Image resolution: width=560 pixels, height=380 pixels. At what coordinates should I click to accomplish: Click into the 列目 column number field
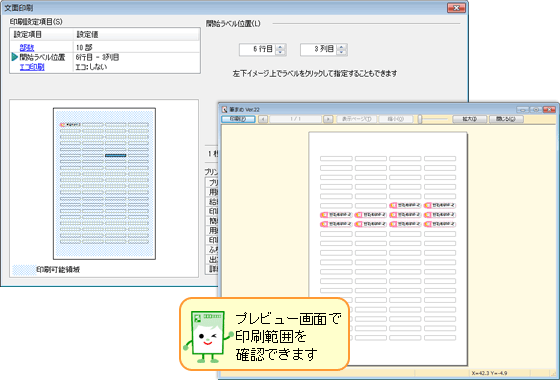coord(319,49)
